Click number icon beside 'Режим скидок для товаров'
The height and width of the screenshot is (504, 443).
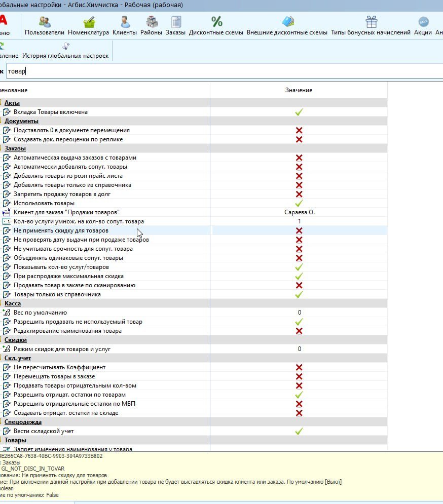click(x=7, y=349)
